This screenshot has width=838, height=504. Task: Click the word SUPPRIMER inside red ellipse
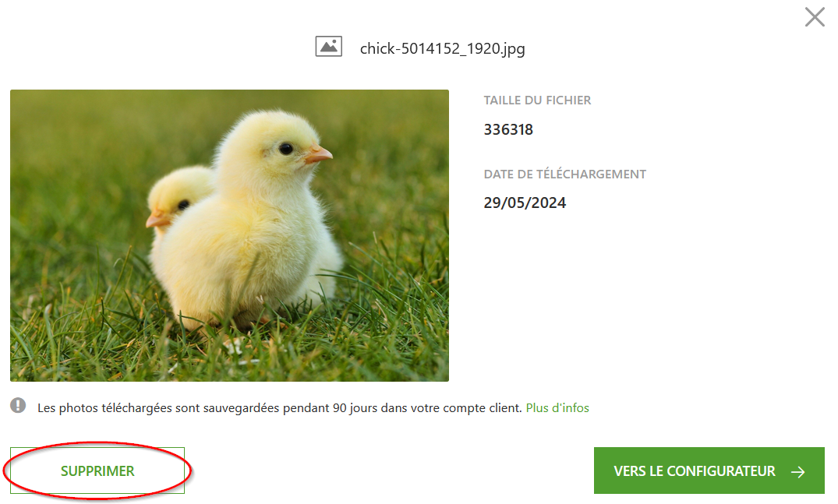coord(97,471)
